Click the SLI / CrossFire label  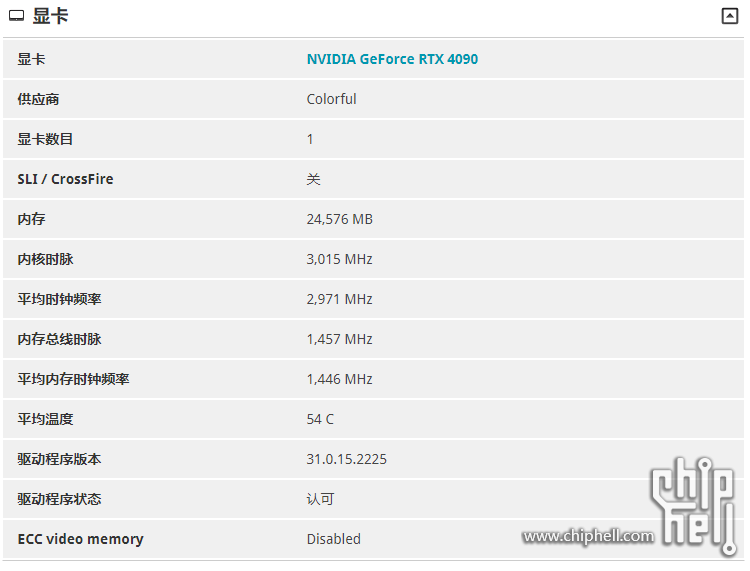pyautogui.click(x=66, y=179)
